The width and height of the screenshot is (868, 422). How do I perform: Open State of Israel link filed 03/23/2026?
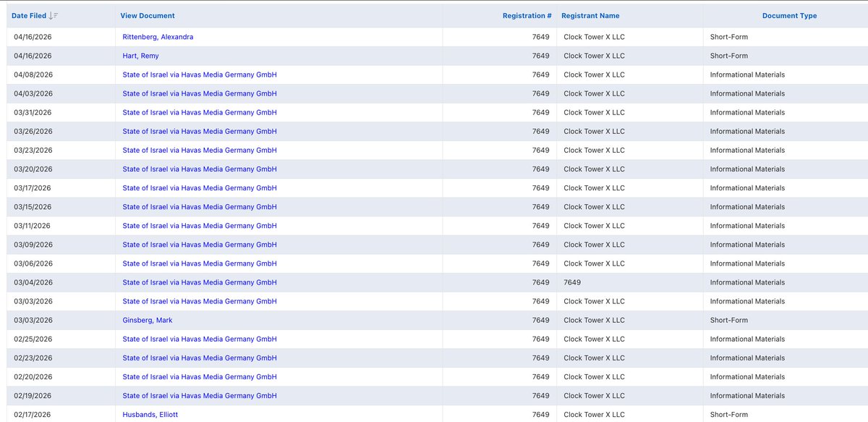click(x=200, y=150)
